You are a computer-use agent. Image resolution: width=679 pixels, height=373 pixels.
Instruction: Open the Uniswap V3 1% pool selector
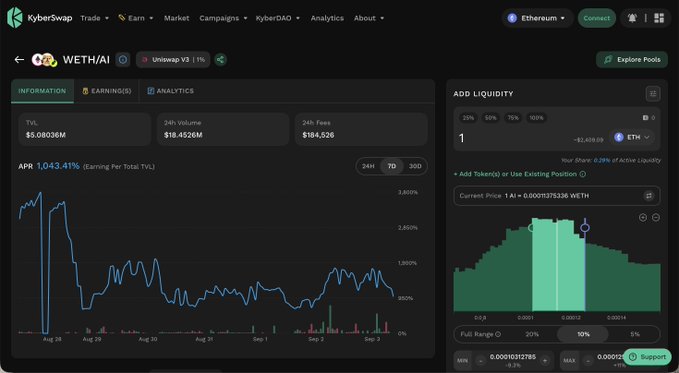173,60
